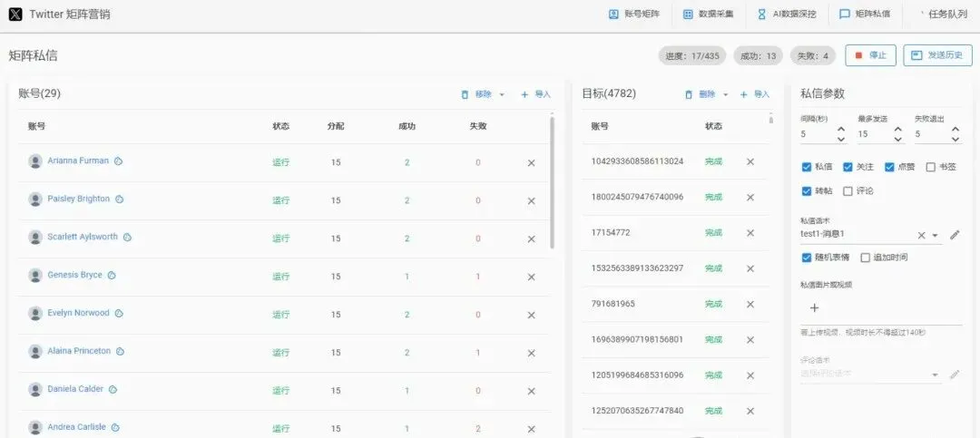Increase the 间隔(秒) value
980x438 pixels.
pyautogui.click(x=841, y=130)
